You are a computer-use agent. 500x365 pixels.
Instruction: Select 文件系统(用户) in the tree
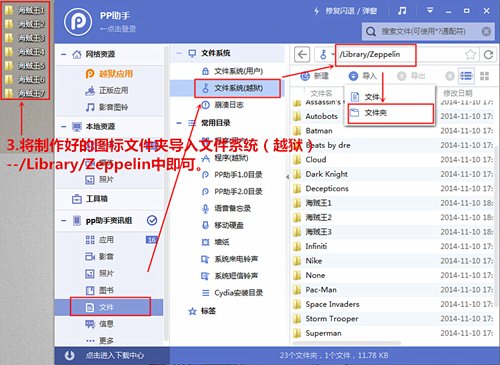233,71
